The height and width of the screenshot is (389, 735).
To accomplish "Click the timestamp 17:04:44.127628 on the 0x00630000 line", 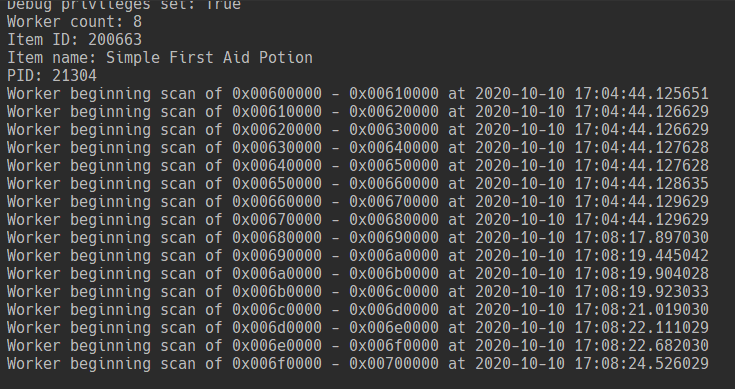I will point(642,148).
